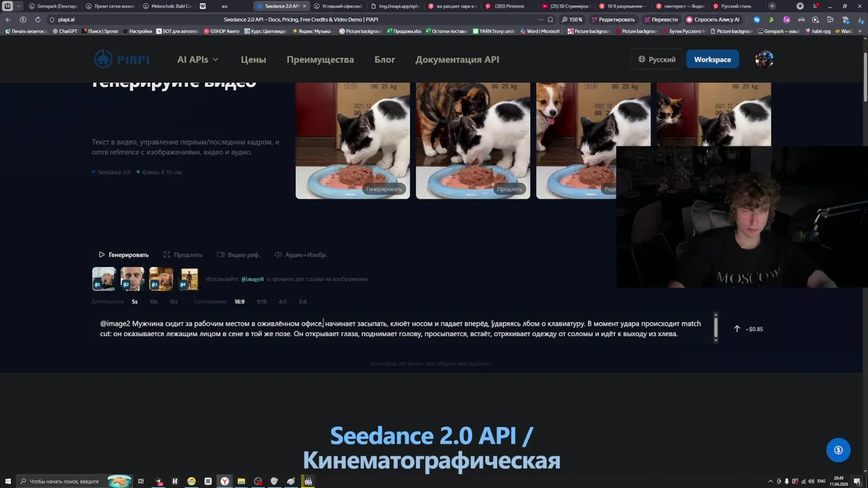
Task: Open the taskbar clock and date
Action: point(840,481)
